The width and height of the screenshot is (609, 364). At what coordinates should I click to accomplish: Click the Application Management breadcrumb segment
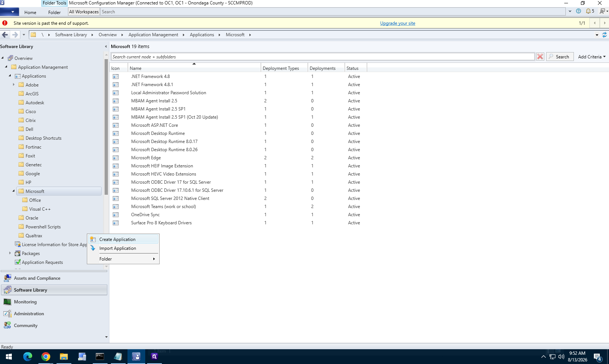(153, 35)
